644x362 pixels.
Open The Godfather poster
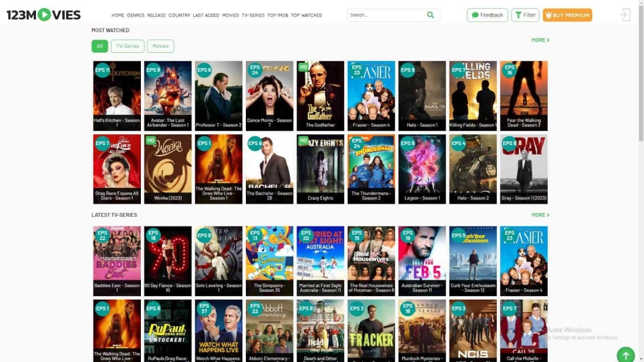[320, 96]
